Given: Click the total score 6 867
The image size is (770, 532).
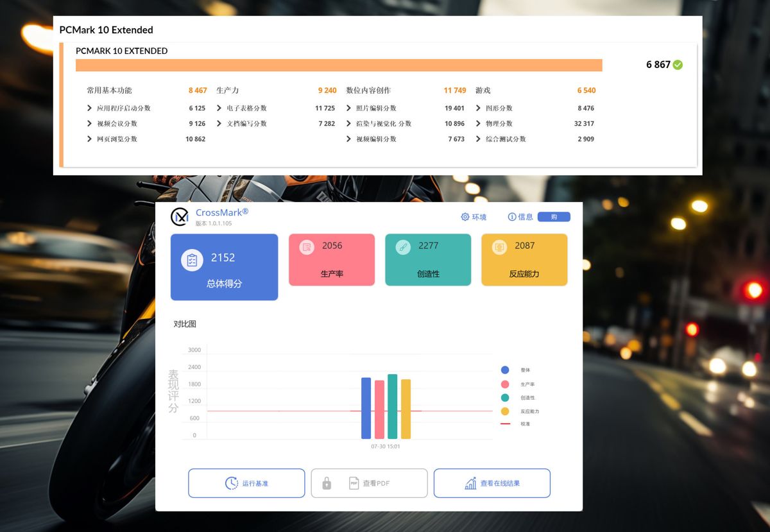Looking at the screenshot, I should coord(658,65).
